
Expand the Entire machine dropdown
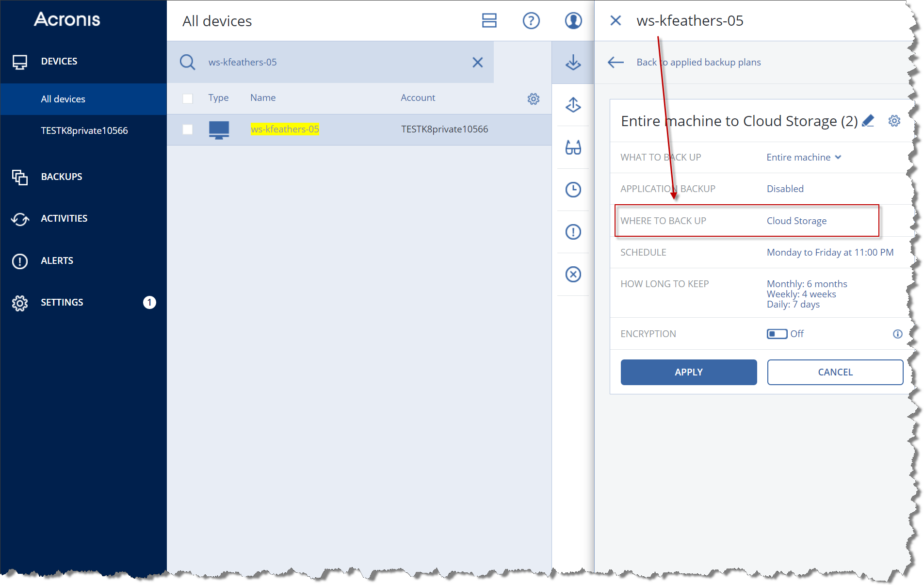pos(804,157)
